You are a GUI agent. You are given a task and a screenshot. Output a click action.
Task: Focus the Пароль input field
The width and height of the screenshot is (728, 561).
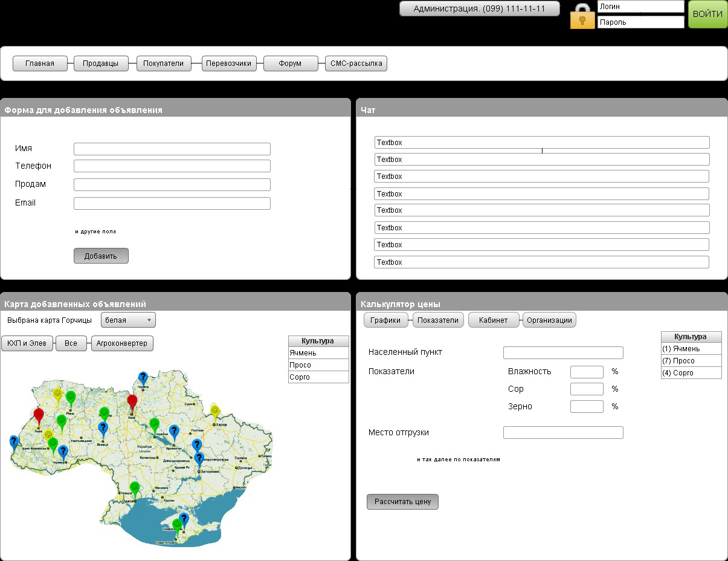[640, 22]
